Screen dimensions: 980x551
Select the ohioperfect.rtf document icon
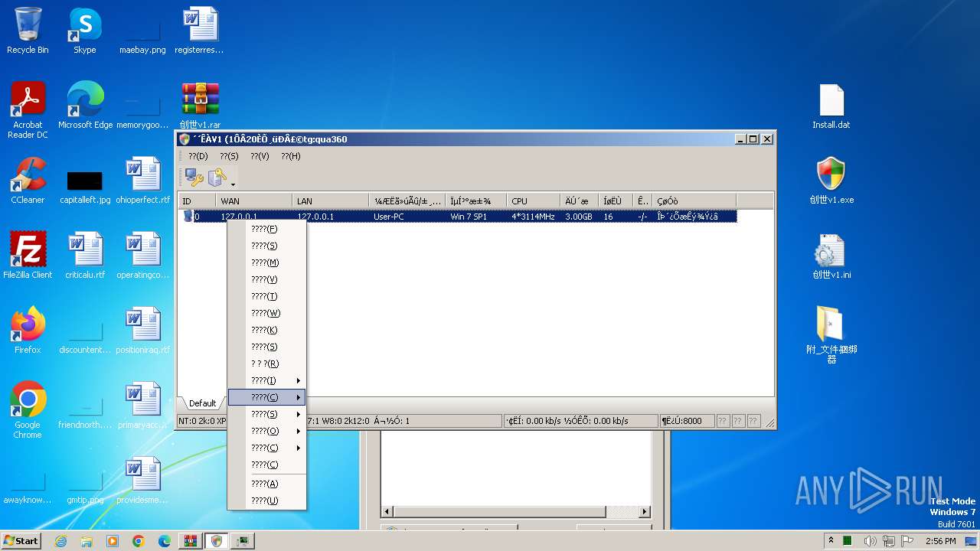coord(143,181)
